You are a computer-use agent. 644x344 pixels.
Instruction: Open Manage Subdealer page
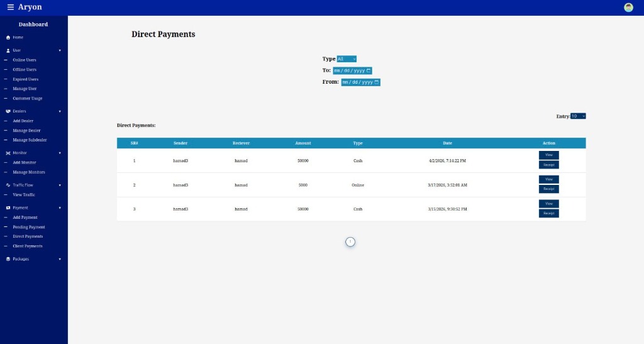tap(30, 140)
